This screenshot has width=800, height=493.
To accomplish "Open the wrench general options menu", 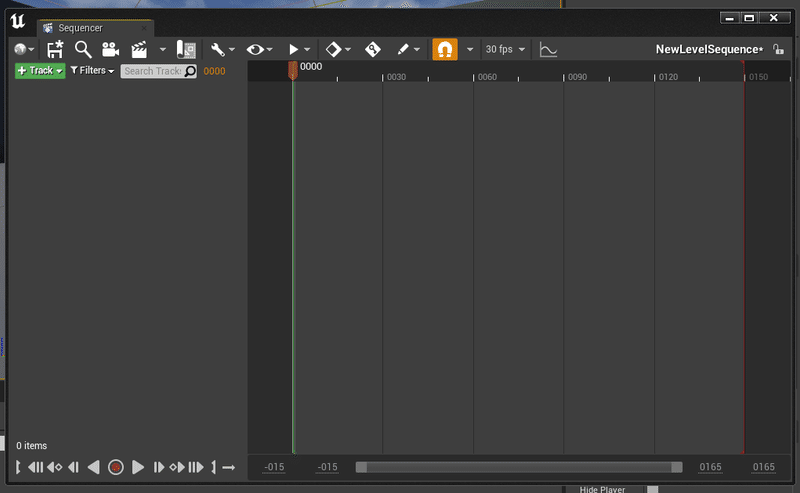I will coord(222,49).
